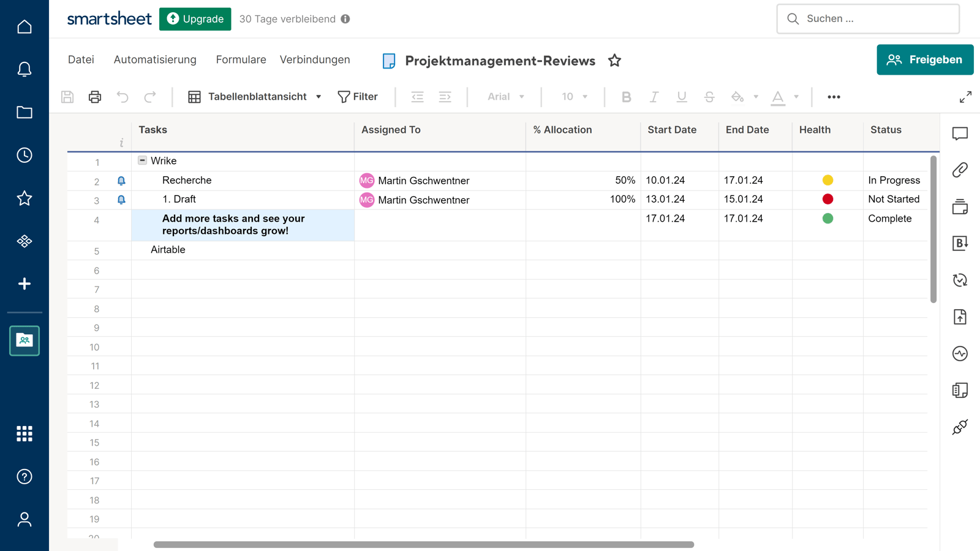This screenshot has height=551, width=980.
Task: Open the Automatisierung menu
Action: (x=154, y=59)
